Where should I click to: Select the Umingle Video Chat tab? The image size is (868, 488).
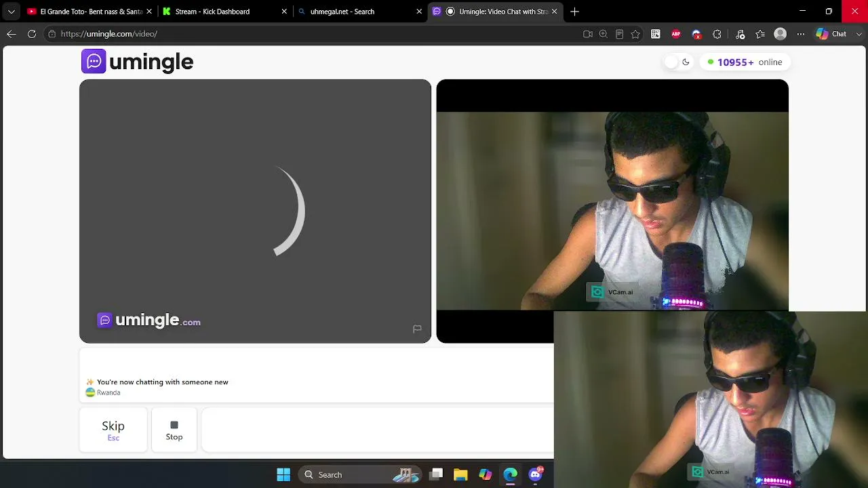[495, 12]
